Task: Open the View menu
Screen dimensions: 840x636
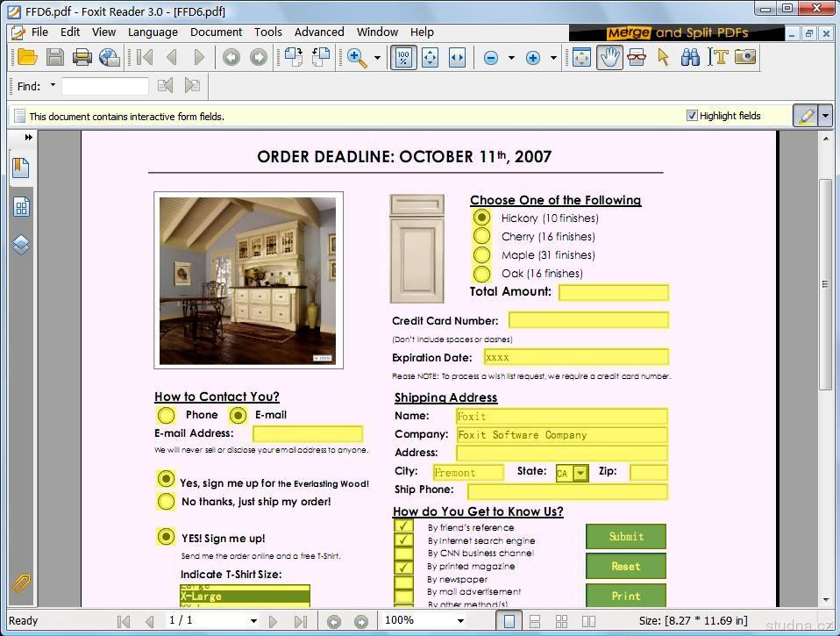Action: point(103,32)
